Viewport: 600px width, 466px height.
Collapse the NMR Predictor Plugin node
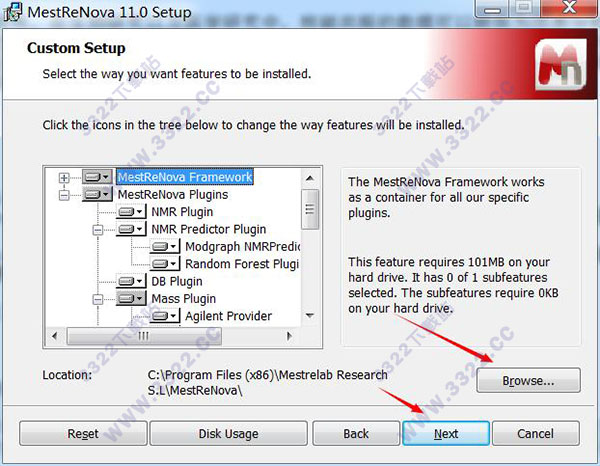pyautogui.click(x=98, y=230)
